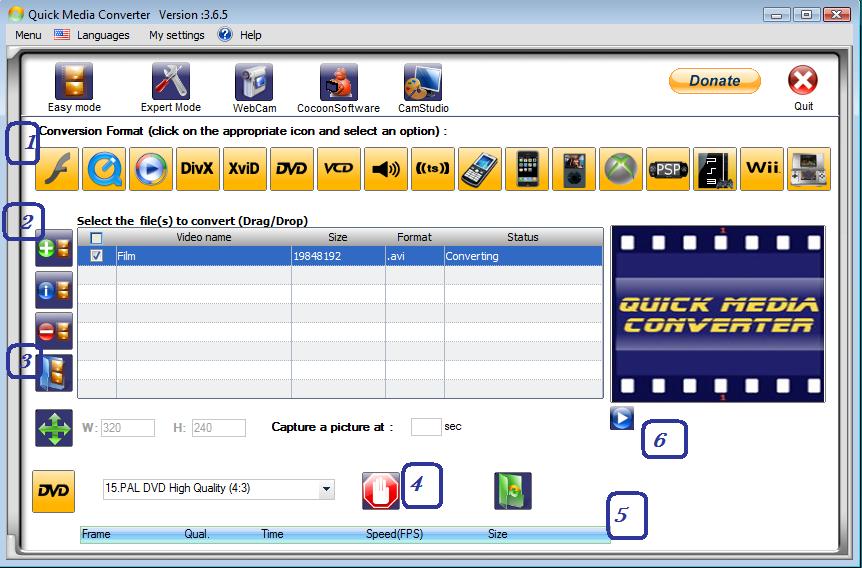862x568 pixels.
Task: Select Flash conversion format
Action: pyautogui.click(x=57, y=169)
